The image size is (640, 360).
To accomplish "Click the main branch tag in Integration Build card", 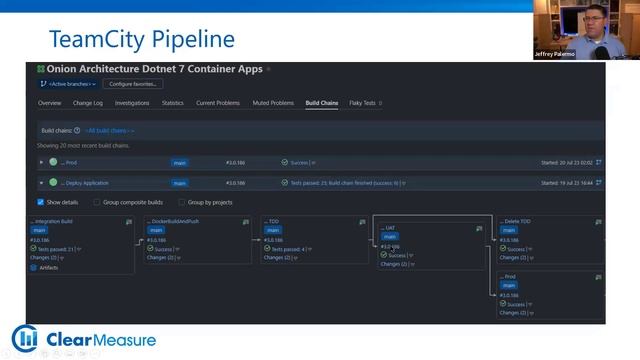I will 39,230.
